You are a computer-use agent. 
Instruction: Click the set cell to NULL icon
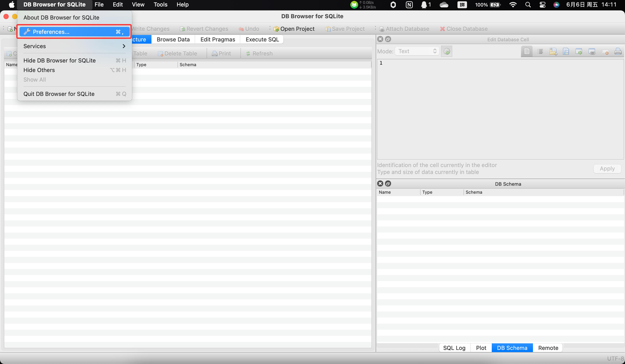click(x=605, y=51)
